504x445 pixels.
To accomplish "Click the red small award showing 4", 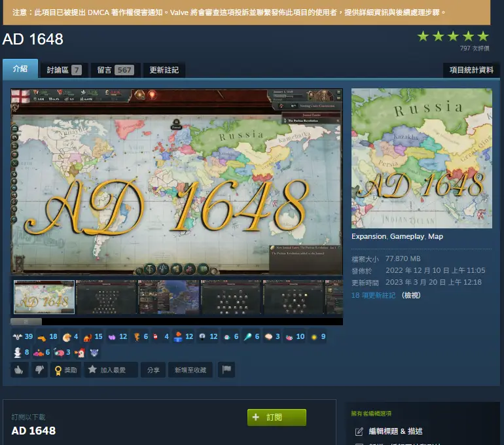I will pyautogui.click(x=161, y=336).
